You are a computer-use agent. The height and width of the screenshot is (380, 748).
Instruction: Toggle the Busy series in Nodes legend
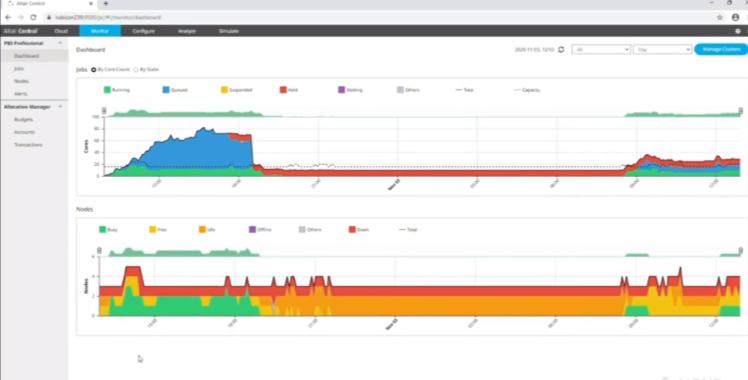coord(108,229)
